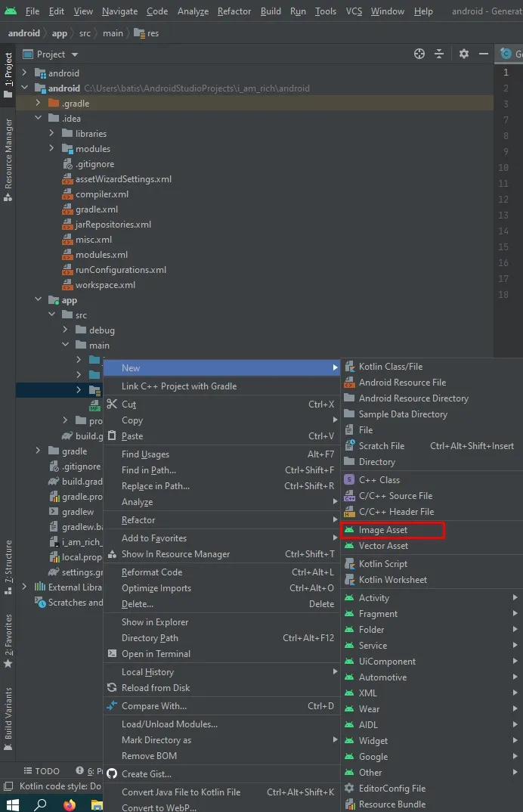Open File Explorer from the taskbar

coord(97,805)
